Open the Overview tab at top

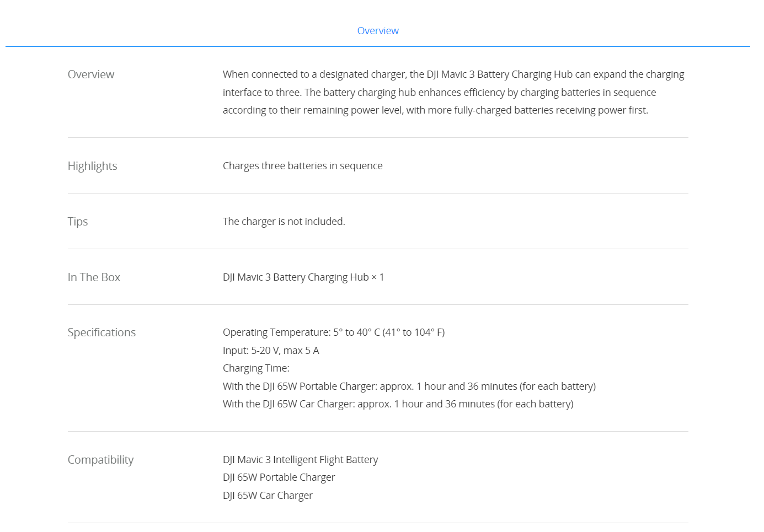(x=377, y=31)
